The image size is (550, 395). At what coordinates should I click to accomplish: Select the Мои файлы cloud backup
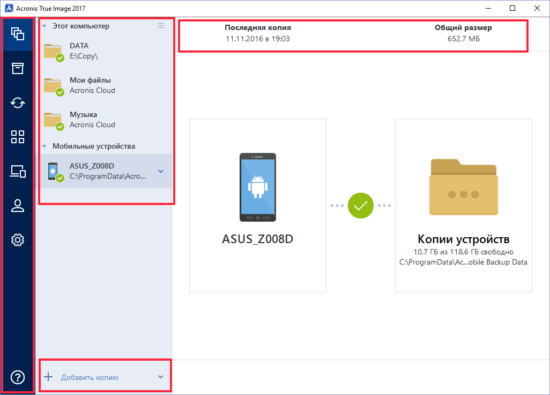[106, 86]
